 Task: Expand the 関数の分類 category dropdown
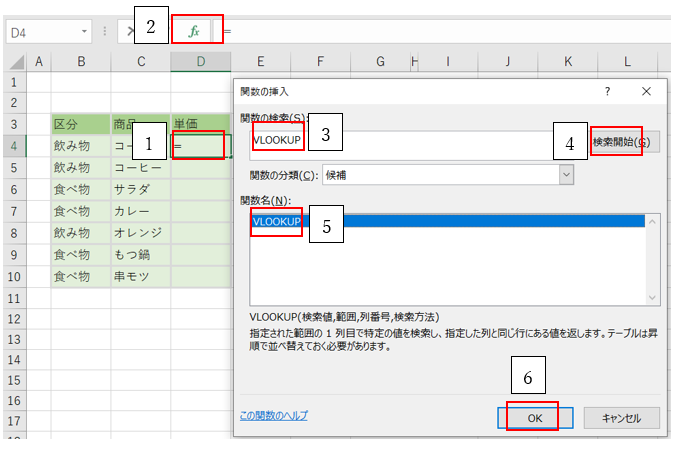pos(567,175)
